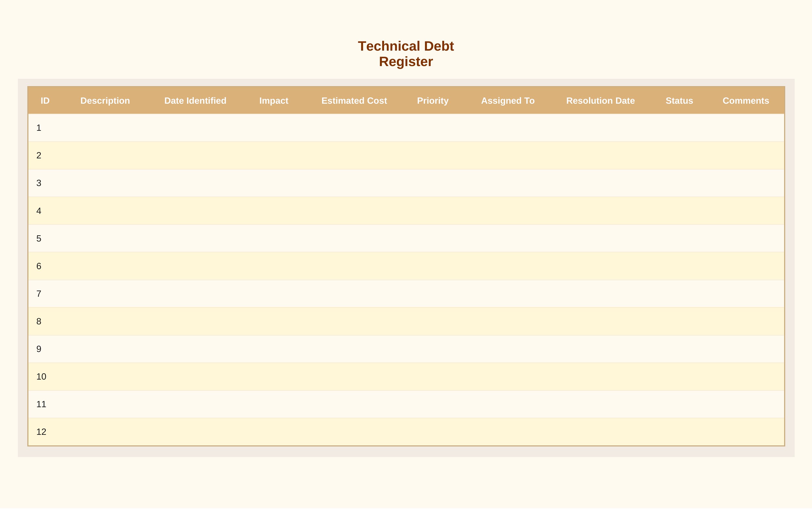The height and width of the screenshot is (509, 812).
Task: Select the Status column header
Action: click(x=679, y=101)
